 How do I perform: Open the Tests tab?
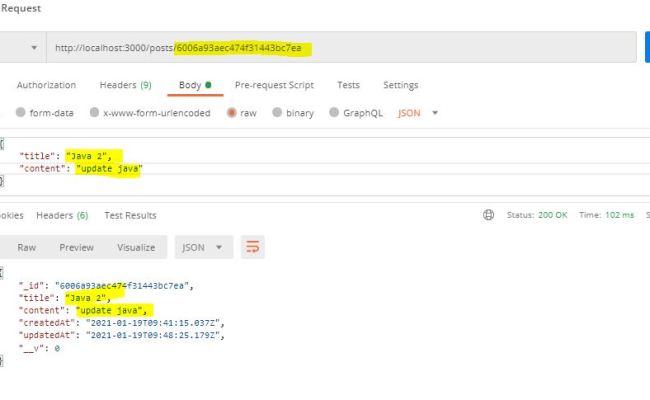coord(348,85)
